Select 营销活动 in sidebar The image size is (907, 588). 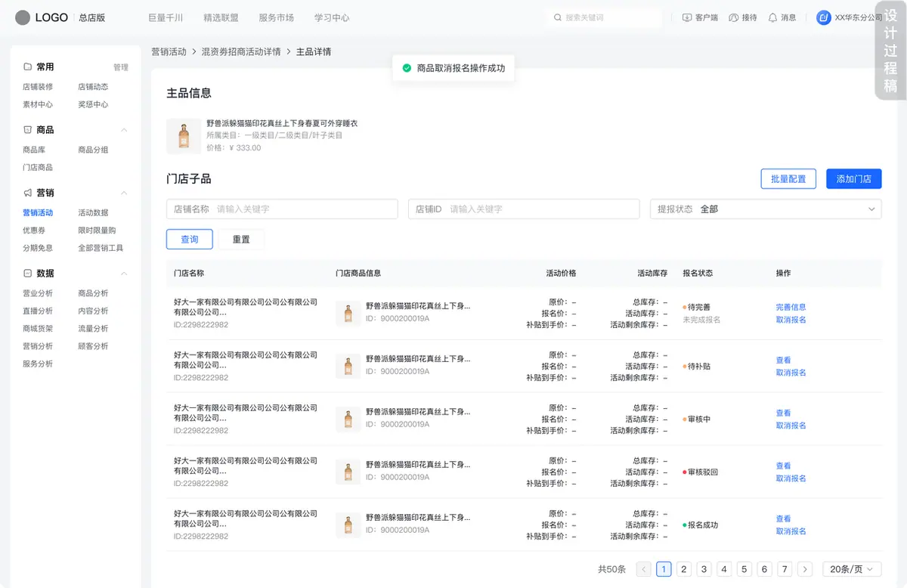pos(38,212)
